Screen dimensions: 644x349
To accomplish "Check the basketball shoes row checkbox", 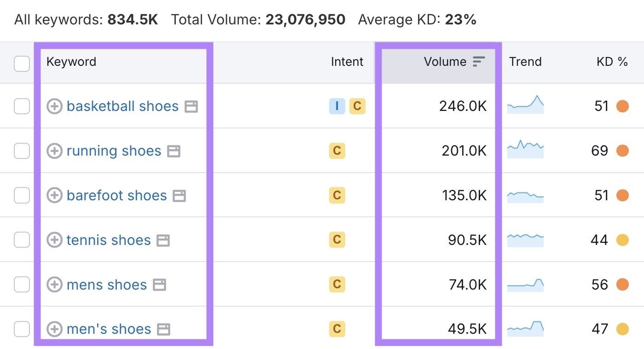I will point(22,106).
